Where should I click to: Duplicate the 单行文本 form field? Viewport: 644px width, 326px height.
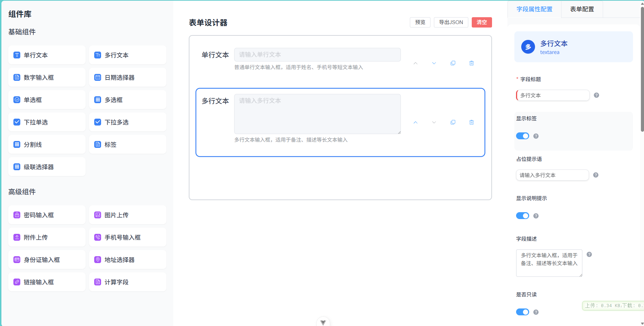453,63
